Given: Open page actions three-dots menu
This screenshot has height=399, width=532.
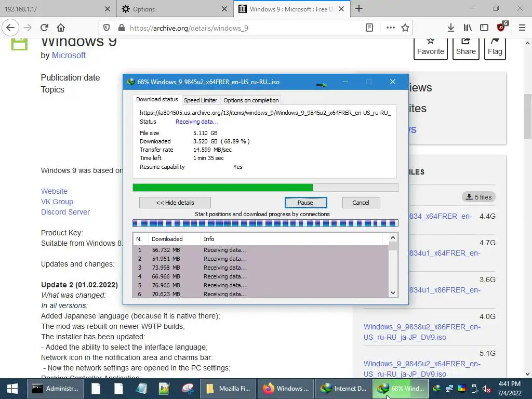Looking at the screenshot, I should [391, 28].
